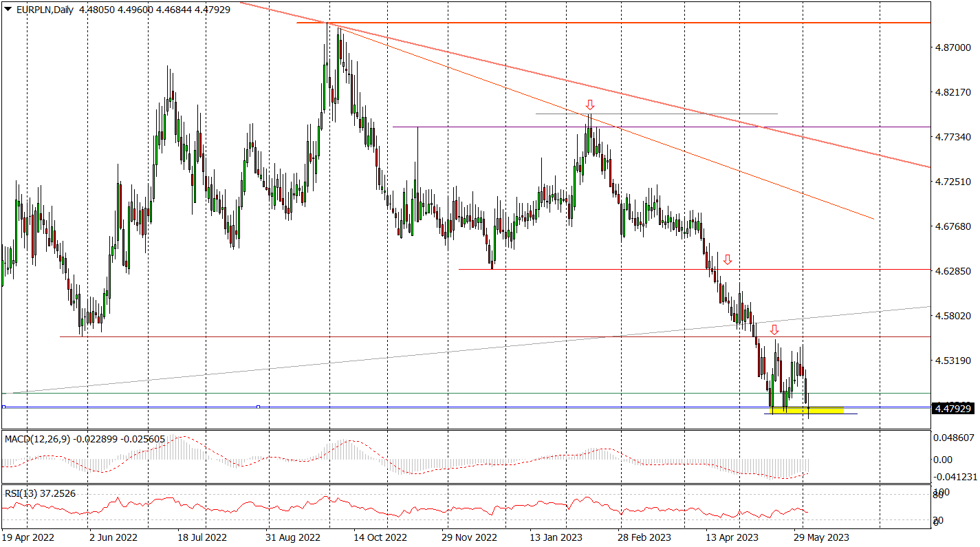Click the 13 Apr 2023 date label
The height and width of the screenshot is (547, 980).
click(x=733, y=537)
